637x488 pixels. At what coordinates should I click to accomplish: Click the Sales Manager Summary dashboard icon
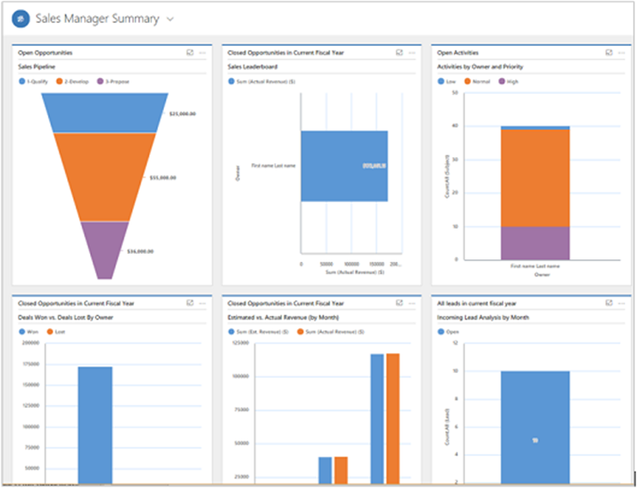(21, 19)
